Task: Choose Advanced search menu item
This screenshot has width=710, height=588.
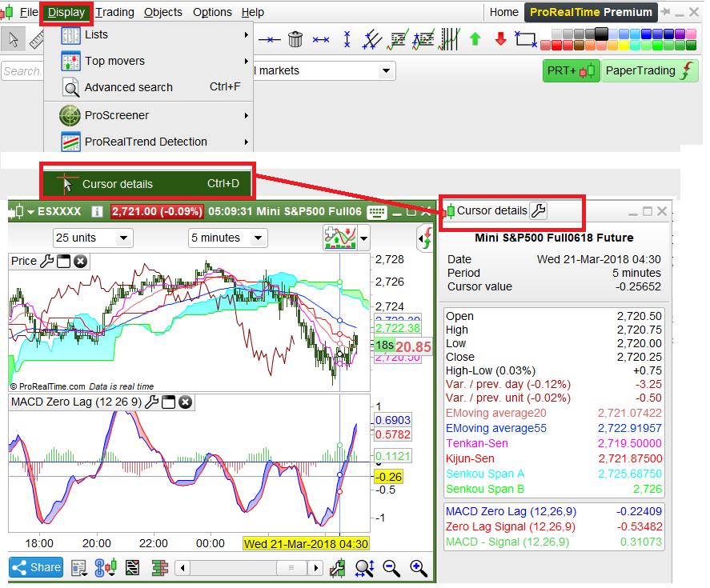Action: (149, 87)
